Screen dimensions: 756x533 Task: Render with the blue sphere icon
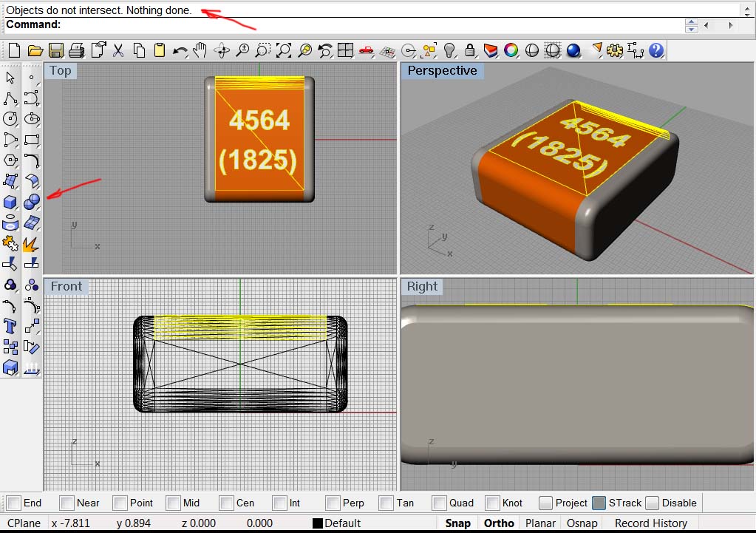[573, 50]
